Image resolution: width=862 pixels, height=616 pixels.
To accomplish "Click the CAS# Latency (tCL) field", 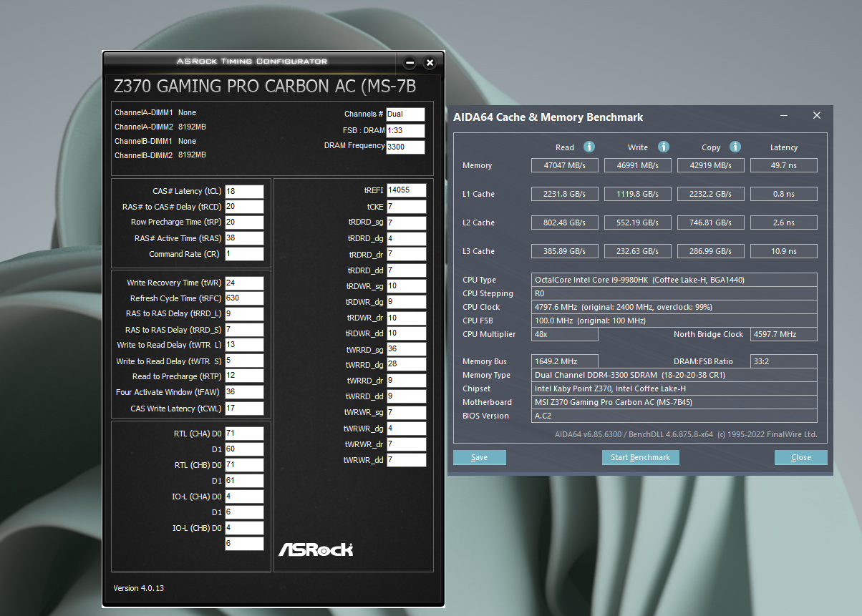I will [x=244, y=192].
